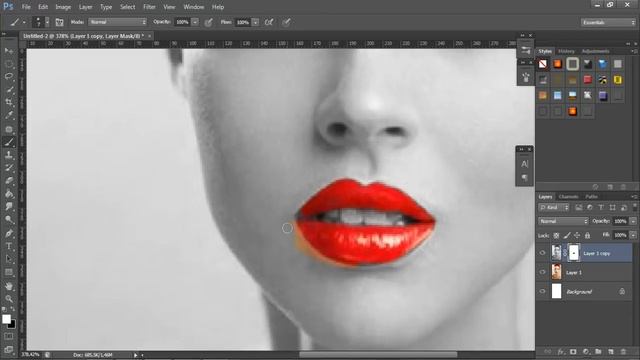This screenshot has width=640, height=360.
Task: Select the Lasso tool
Action: 9,76
